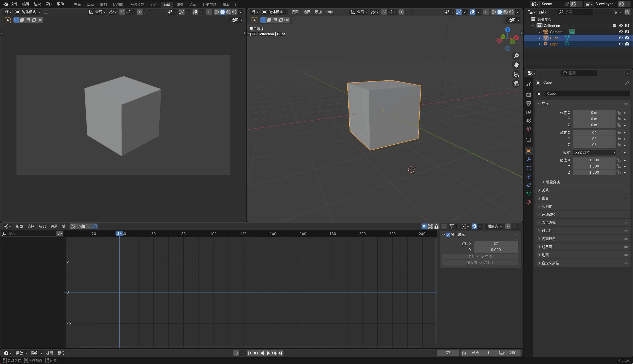Open the Material properties tab icon

click(529, 202)
